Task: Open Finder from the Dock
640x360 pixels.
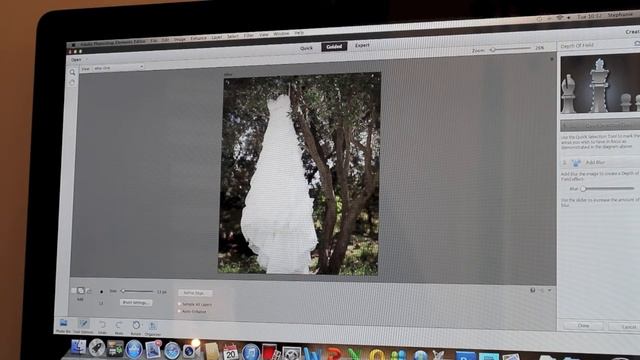Action: click(78, 347)
